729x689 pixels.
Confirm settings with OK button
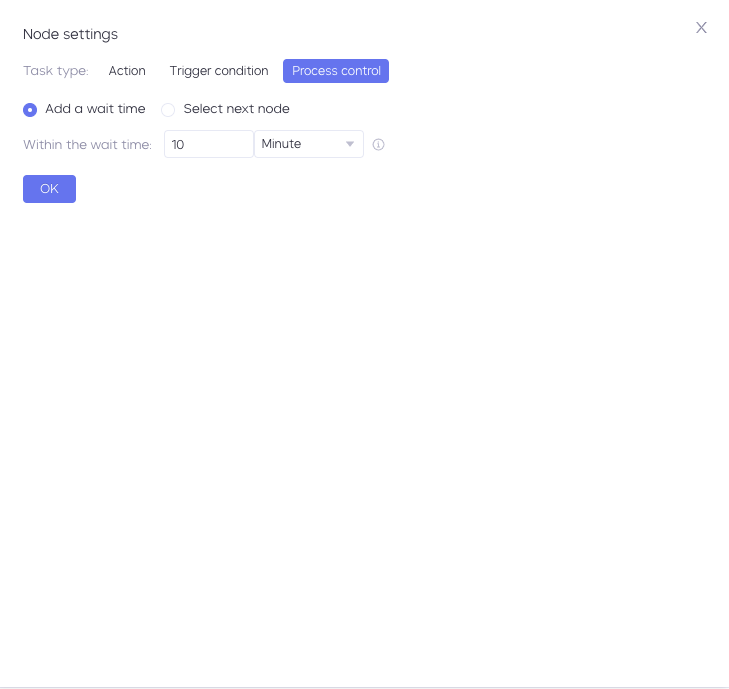point(49,189)
